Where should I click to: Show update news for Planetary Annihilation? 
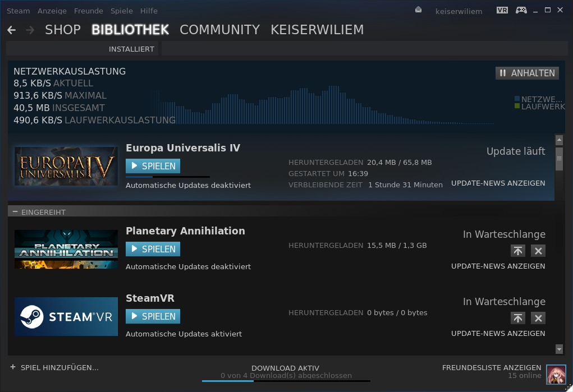pos(498,266)
